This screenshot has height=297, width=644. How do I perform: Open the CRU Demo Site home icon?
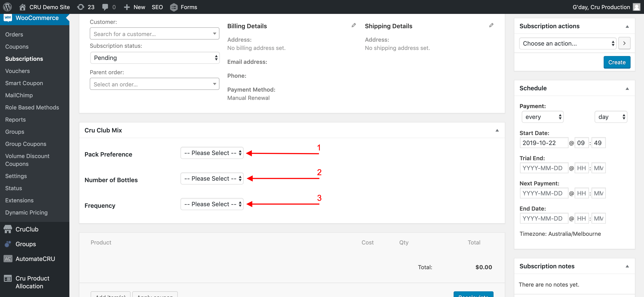[x=23, y=7]
